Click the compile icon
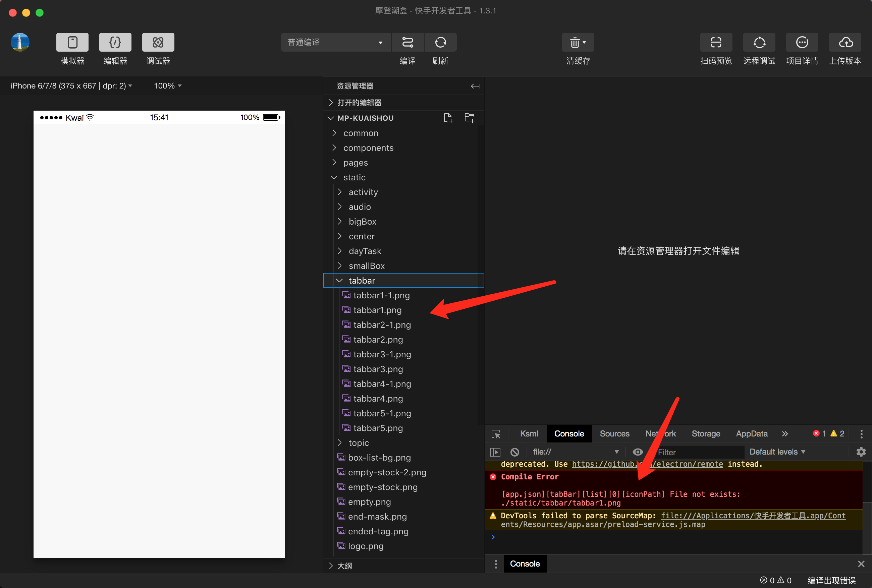This screenshot has width=872, height=588. [407, 42]
